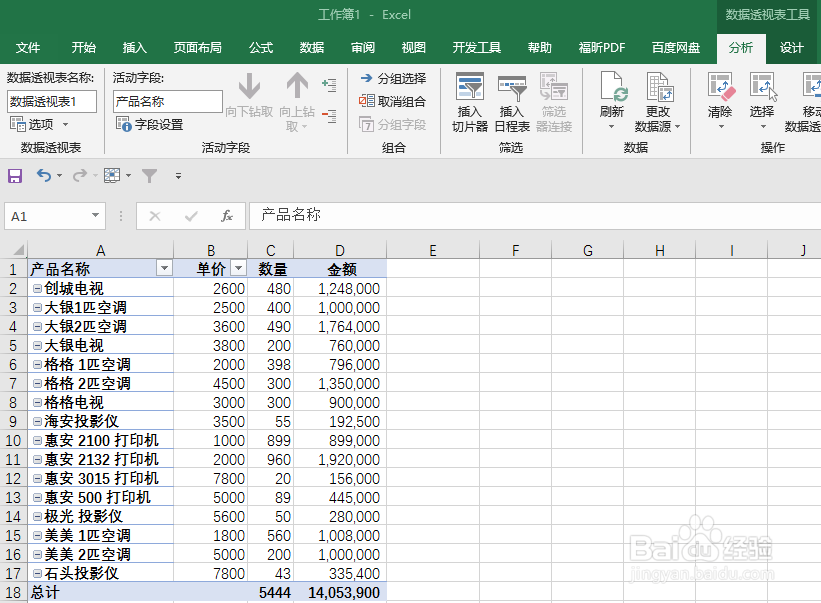Collapse the 石头投影仪 row
Viewport: 821px width, 603px height.
click(37, 574)
